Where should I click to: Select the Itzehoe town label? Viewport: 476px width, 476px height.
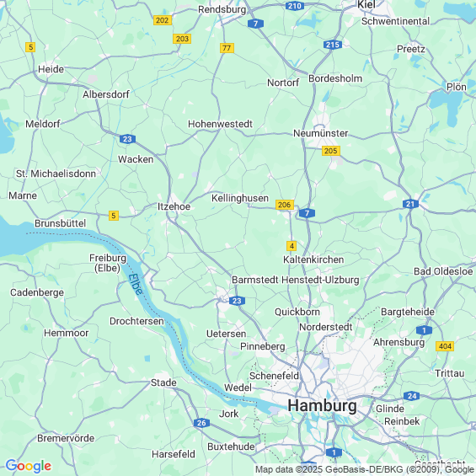(x=174, y=206)
